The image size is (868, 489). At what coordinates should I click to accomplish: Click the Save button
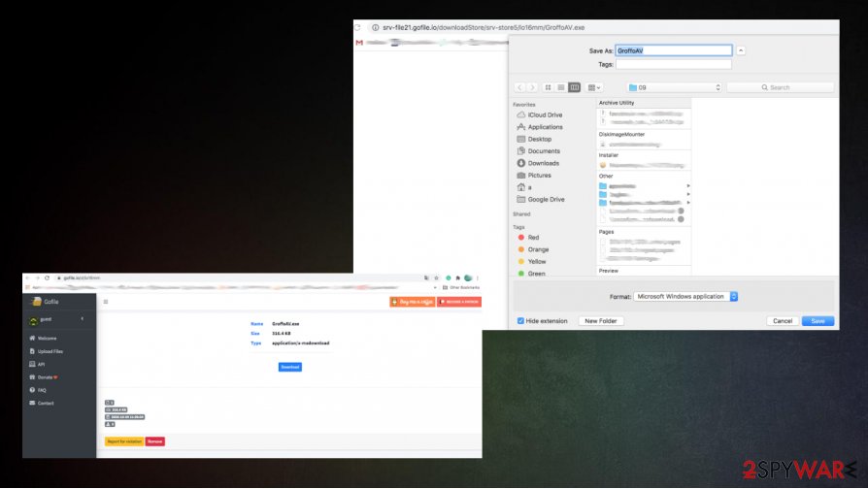pos(818,321)
